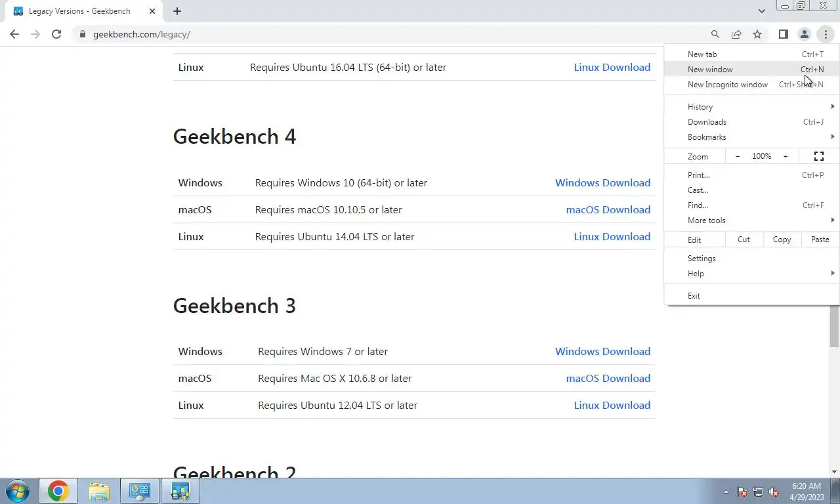Click Geekbench 4 macOS Download link
Screen dimensions: 840x504
[608, 209]
